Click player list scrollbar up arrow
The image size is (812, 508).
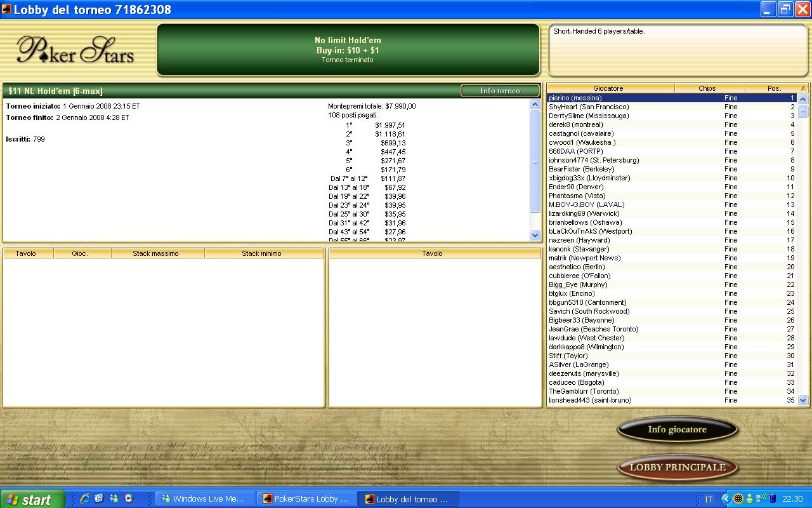pos(803,99)
